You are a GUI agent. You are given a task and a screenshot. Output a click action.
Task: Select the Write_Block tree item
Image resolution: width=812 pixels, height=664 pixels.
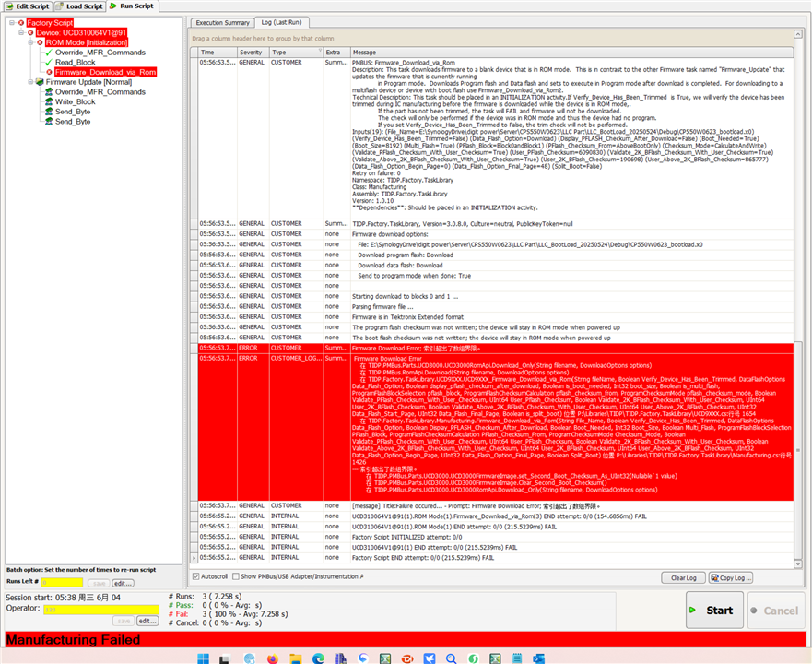click(x=75, y=101)
